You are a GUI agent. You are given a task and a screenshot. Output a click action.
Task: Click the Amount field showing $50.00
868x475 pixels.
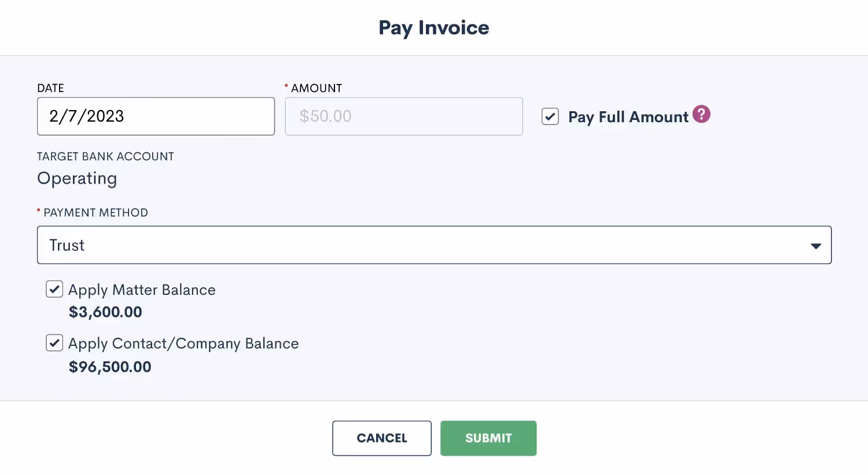(x=404, y=116)
